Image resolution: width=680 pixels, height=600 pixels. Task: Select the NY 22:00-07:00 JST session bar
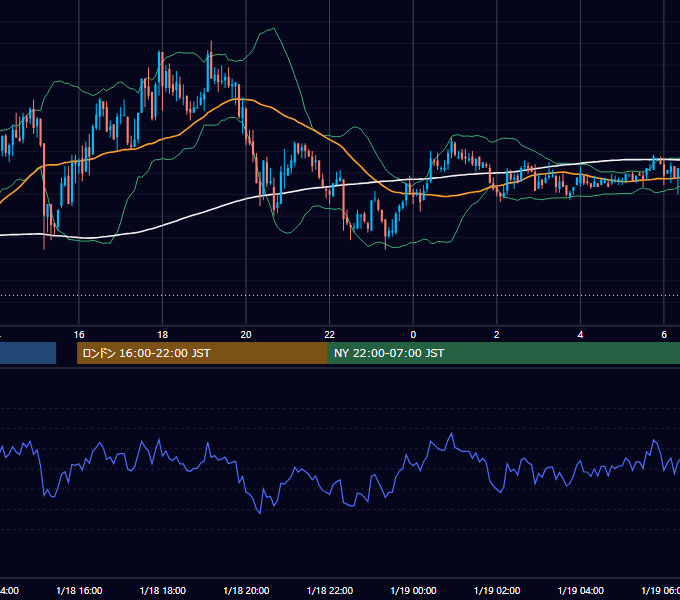(x=503, y=353)
